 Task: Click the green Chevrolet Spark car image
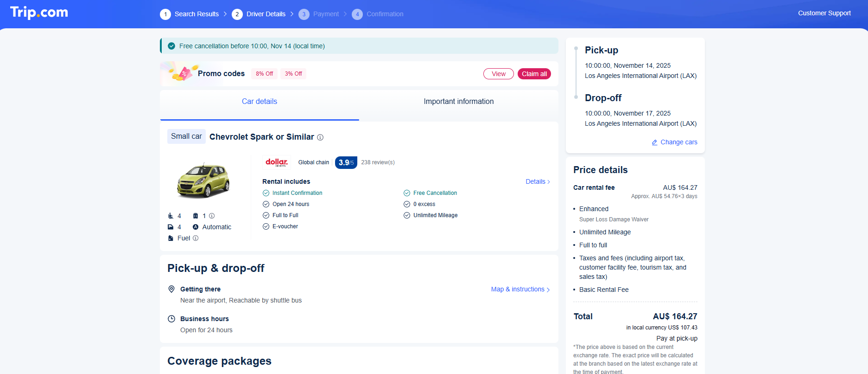(x=203, y=180)
